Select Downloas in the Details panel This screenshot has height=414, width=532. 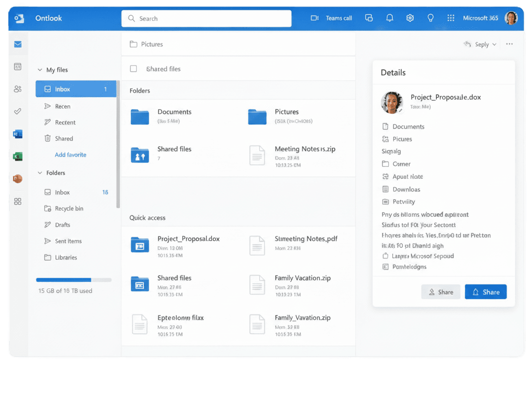401,189
